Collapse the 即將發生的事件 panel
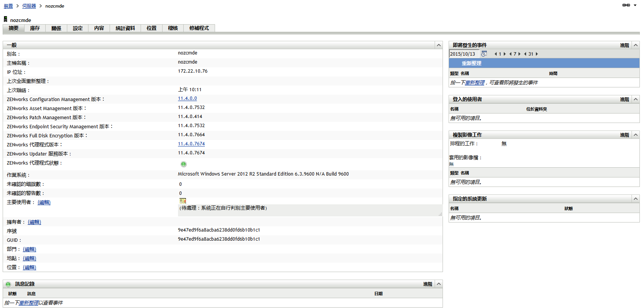The height and width of the screenshot is (308, 644). 636,45
